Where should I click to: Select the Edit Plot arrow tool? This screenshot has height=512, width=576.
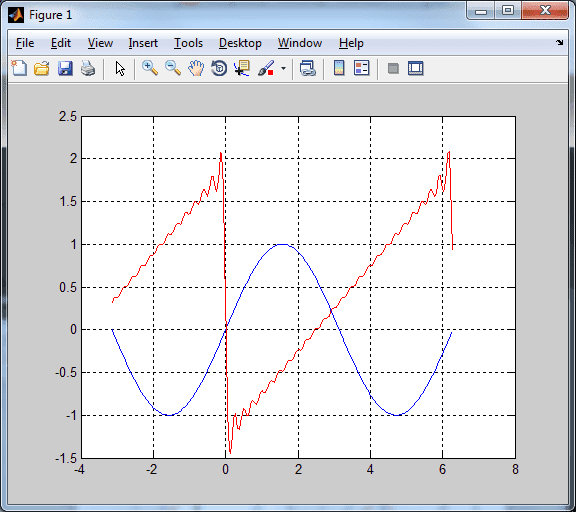(120, 69)
